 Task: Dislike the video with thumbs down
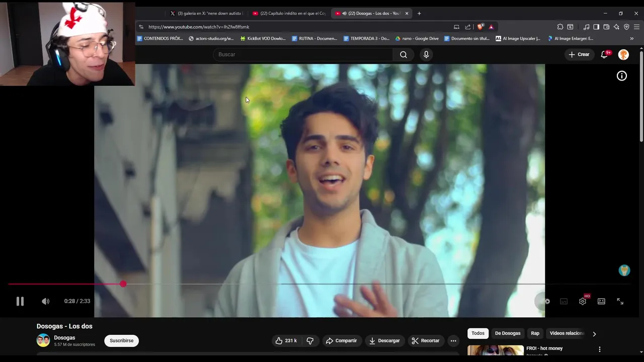[x=310, y=340]
